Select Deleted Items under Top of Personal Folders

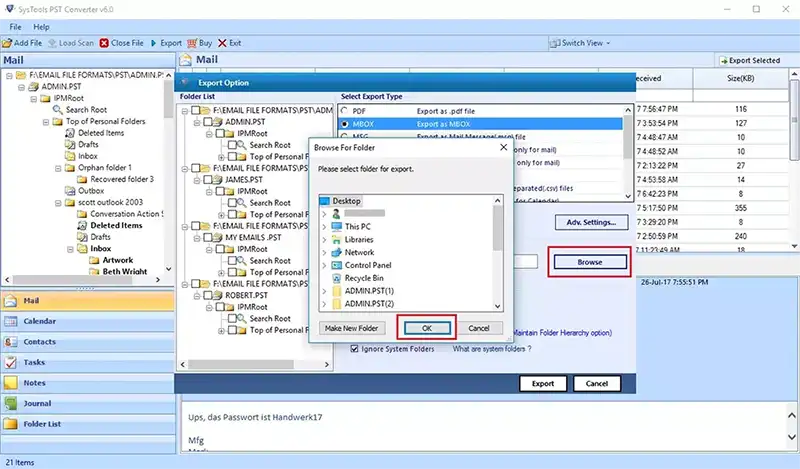tap(101, 133)
